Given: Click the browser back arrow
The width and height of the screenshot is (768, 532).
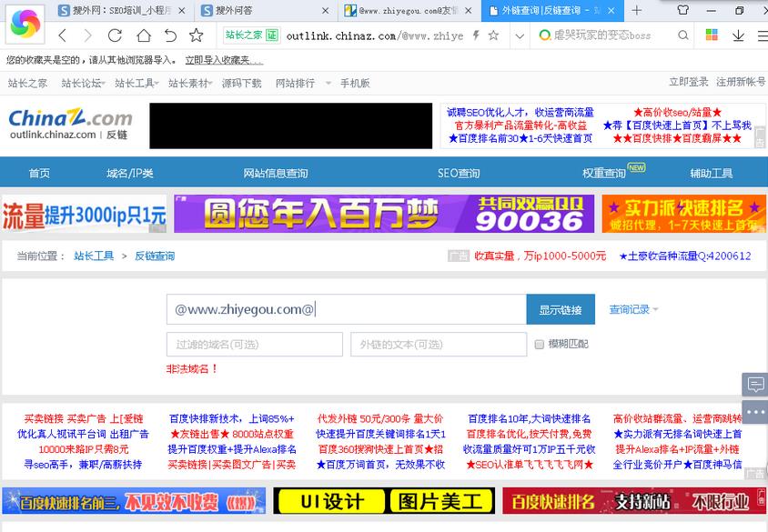Looking at the screenshot, I should (62, 35).
